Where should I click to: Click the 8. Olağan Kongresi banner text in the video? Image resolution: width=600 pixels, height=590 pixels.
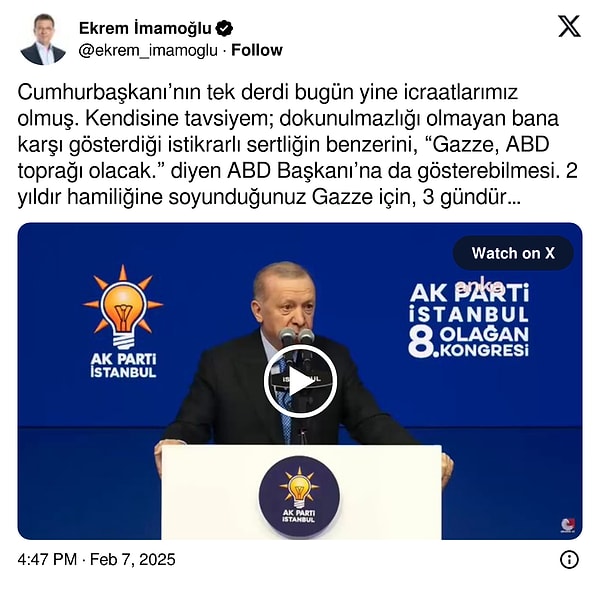click(x=469, y=341)
